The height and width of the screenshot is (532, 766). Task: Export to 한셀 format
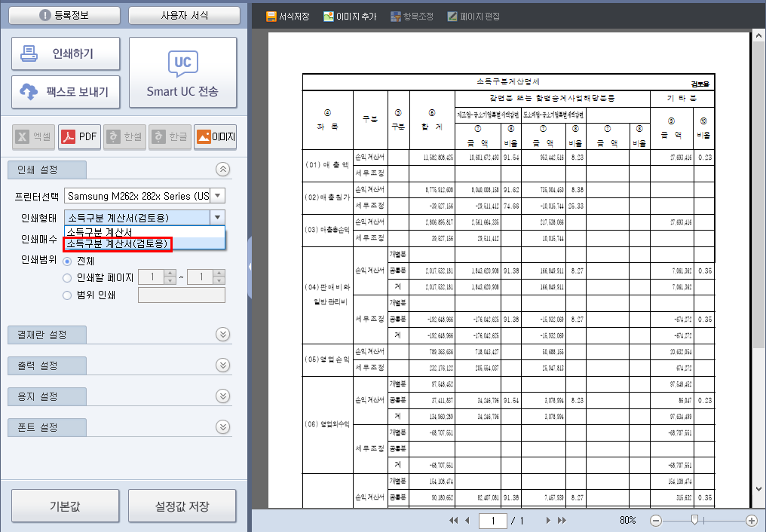(124, 136)
